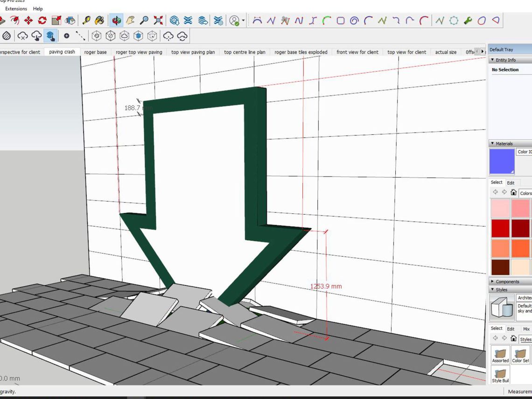This screenshot has width=532, height=399.
Task: Open 'front view for client' scene tab
Action: click(357, 52)
